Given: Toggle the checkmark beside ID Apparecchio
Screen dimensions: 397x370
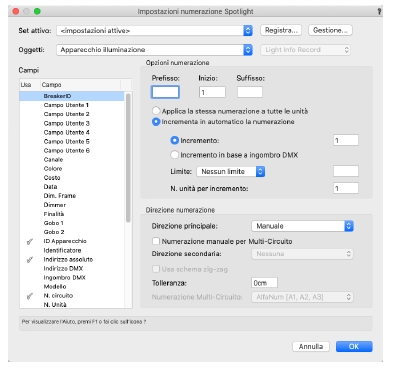Looking at the screenshot, I should pyautogui.click(x=30, y=241).
